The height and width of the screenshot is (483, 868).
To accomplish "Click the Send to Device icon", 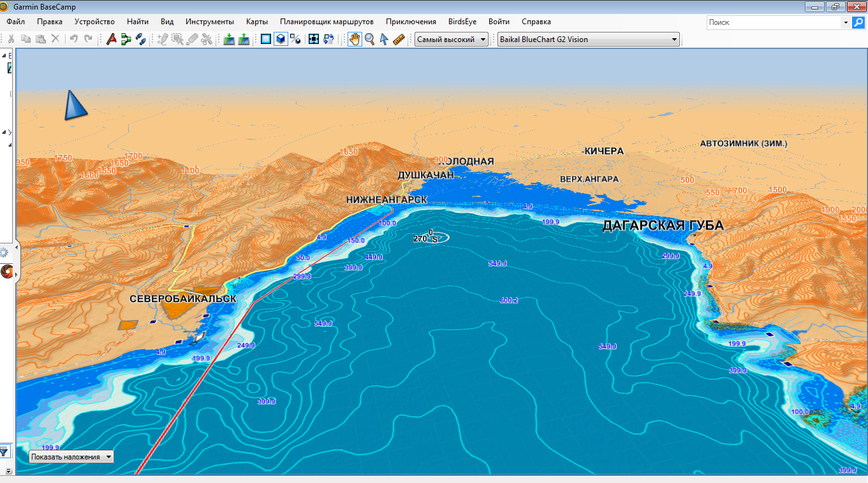I will [x=229, y=39].
